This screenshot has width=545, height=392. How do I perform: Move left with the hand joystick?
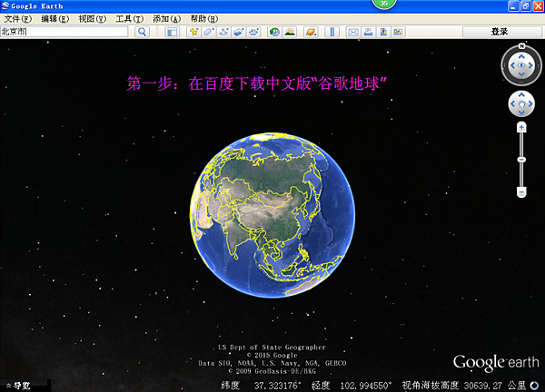tap(512, 103)
